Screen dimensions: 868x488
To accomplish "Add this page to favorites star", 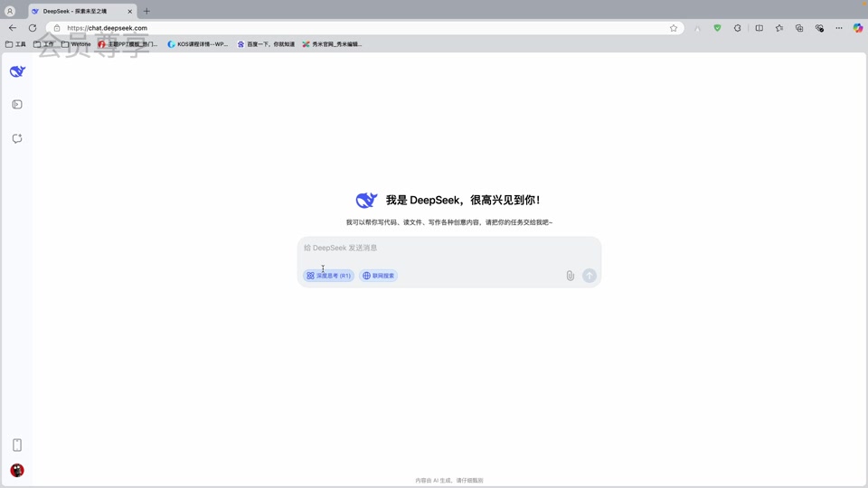I will pos(674,28).
